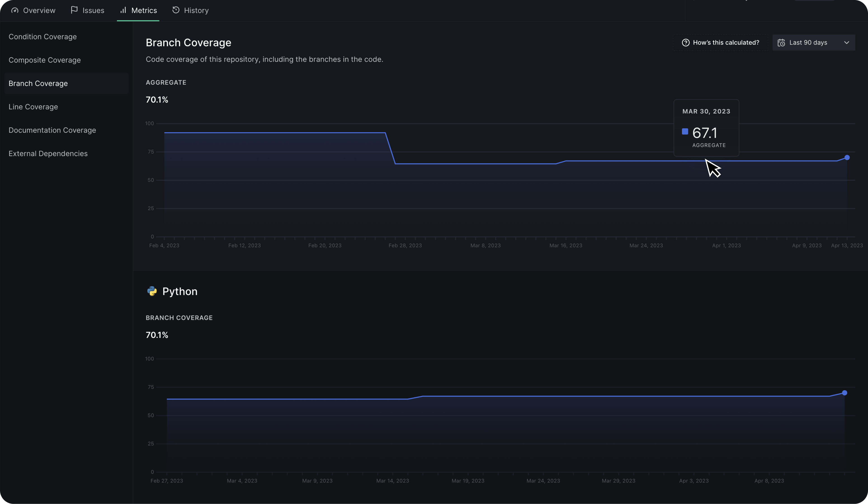Image resolution: width=868 pixels, height=504 pixels.
Task: Click the aggregate chart's last data point
Action: click(847, 158)
